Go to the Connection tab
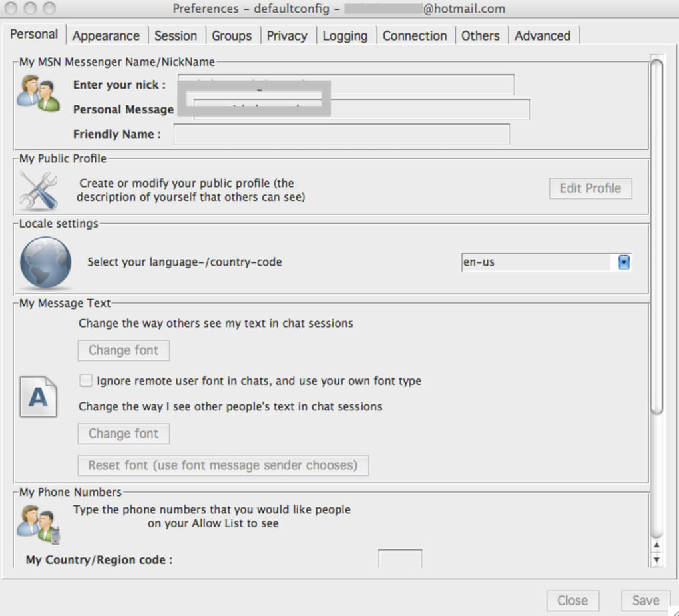The image size is (679, 616). pos(415,35)
